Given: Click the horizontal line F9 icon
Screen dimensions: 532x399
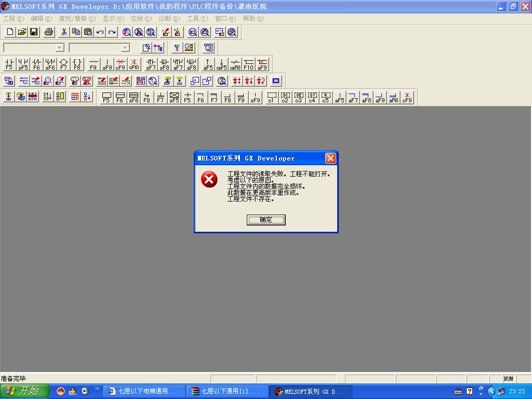Looking at the screenshot, I should [x=93, y=64].
